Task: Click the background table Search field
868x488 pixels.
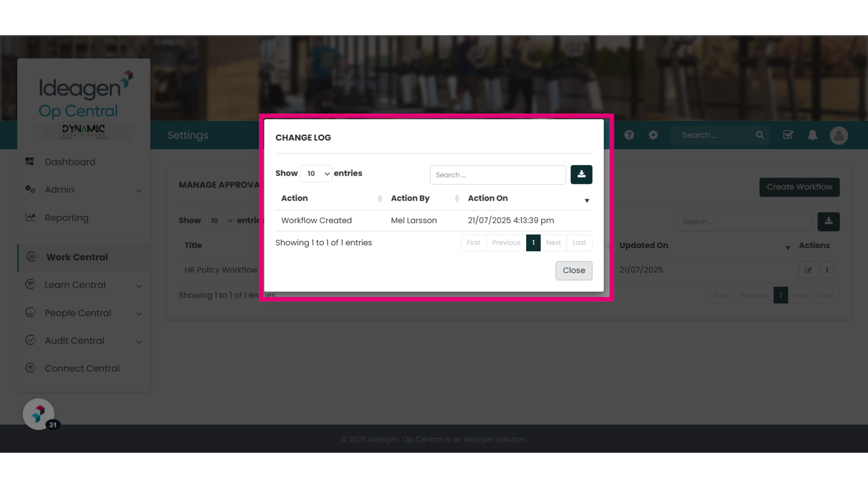Action: pos(745,222)
